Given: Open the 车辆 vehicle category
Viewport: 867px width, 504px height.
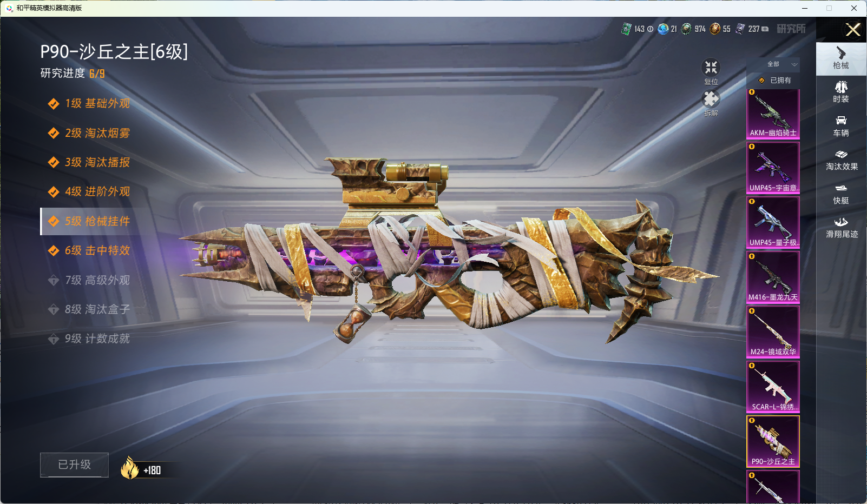Looking at the screenshot, I should click(840, 126).
